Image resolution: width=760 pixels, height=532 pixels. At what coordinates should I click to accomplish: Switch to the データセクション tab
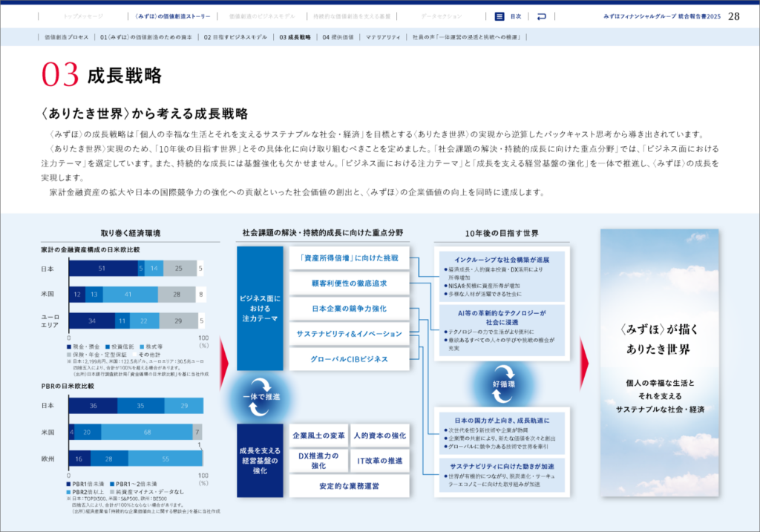(441, 16)
